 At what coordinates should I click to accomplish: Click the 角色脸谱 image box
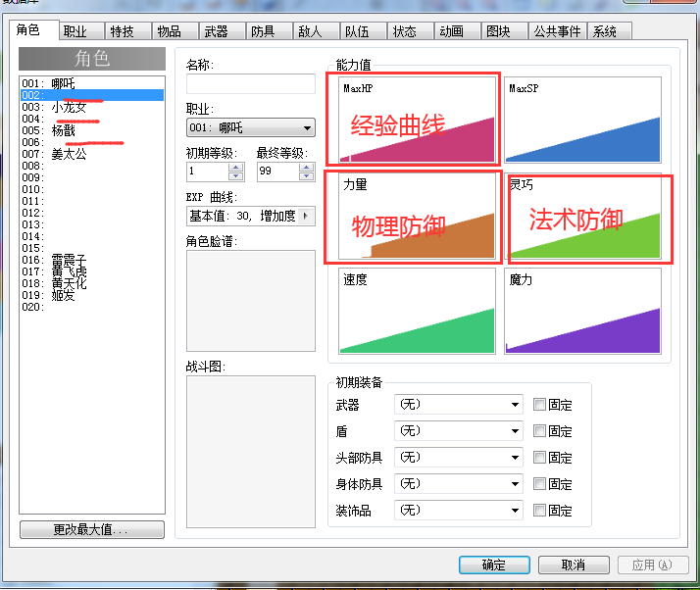[x=251, y=301]
